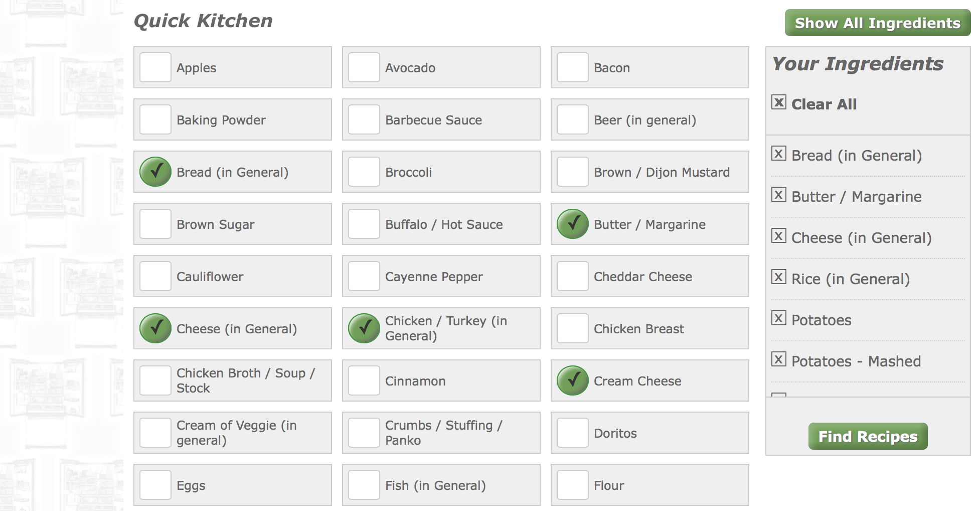980x511 pixels.
Task: Uncheck Chicken / Turkey (in General)
Action: [364, 328]
